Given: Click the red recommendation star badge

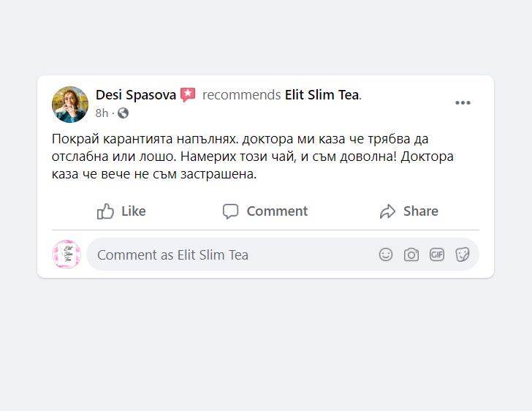Looking at the screenshot, I should coord(188,95).
